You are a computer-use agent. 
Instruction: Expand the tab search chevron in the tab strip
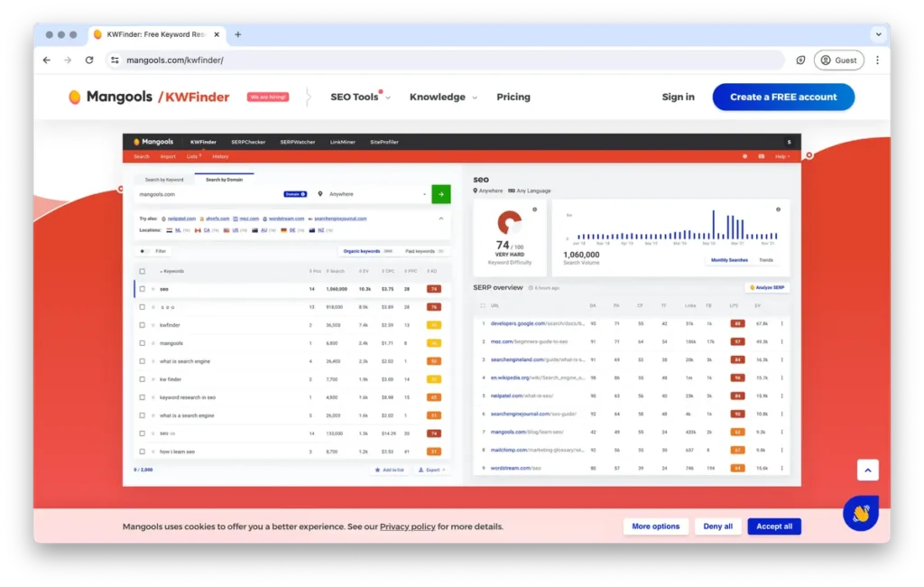pos(878,34)
